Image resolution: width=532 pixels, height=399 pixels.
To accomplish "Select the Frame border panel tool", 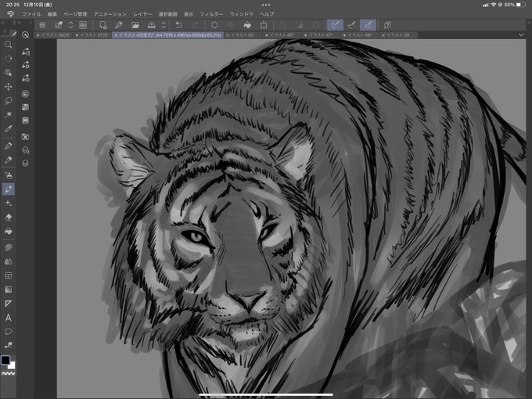I will [9, 275].
